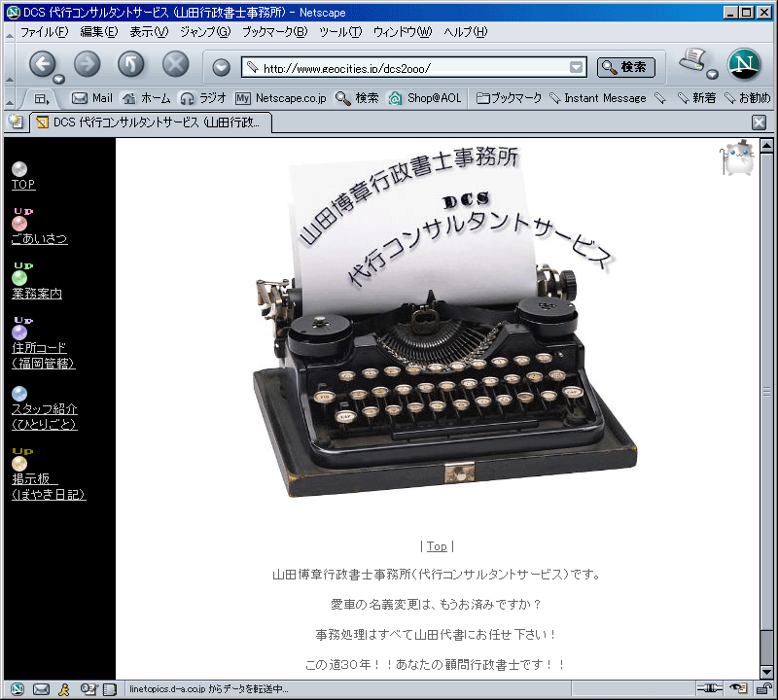778x700 pixels.
Task: Click the 検索 personal toolbar shortcut
Action: coord(357,98)
